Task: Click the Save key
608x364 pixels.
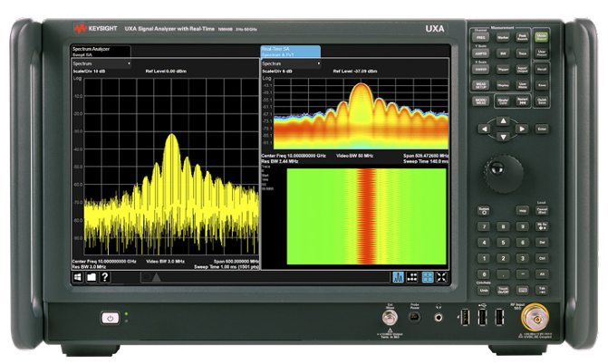Action: [x=541, y=85]
